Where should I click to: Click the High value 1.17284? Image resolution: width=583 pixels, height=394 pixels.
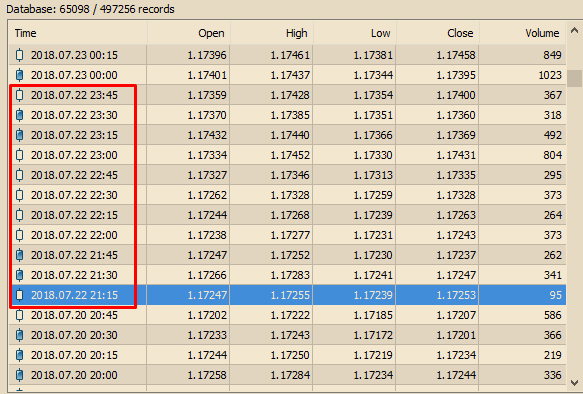click(x=290, y=375)
